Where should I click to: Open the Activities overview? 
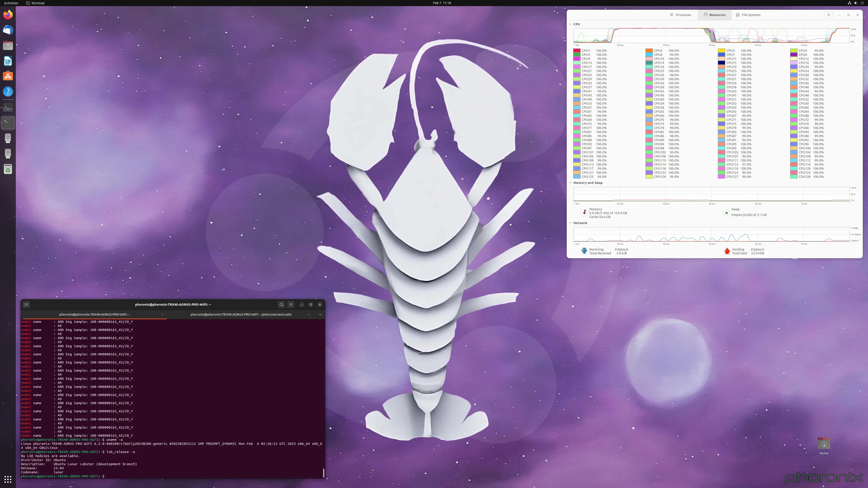11,3
